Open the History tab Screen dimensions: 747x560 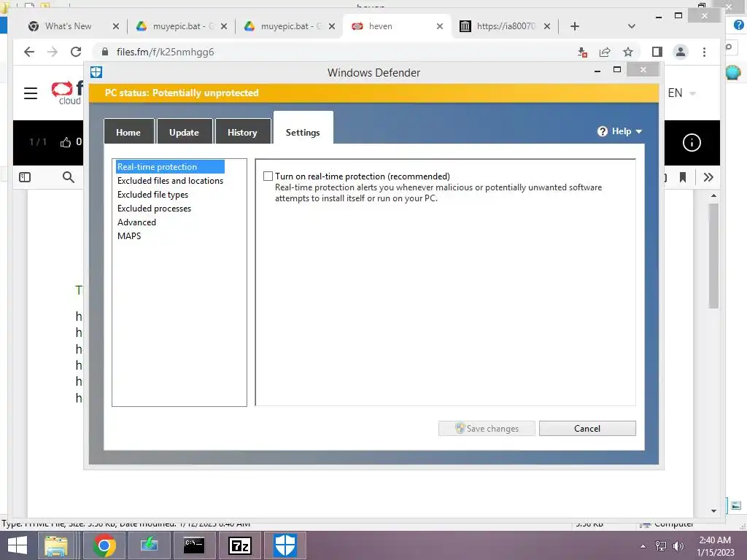pos(242,132)
